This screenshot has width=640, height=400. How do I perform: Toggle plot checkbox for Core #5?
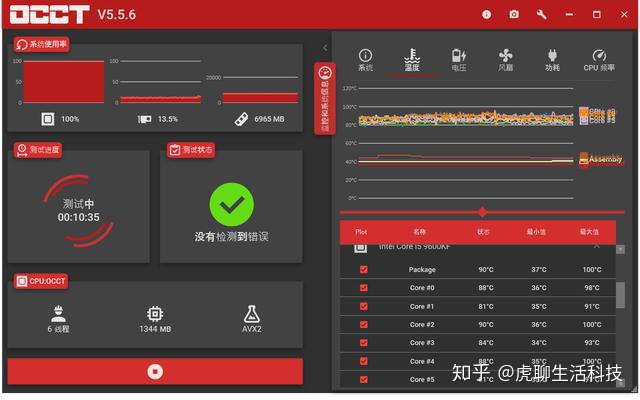point(364,379)
